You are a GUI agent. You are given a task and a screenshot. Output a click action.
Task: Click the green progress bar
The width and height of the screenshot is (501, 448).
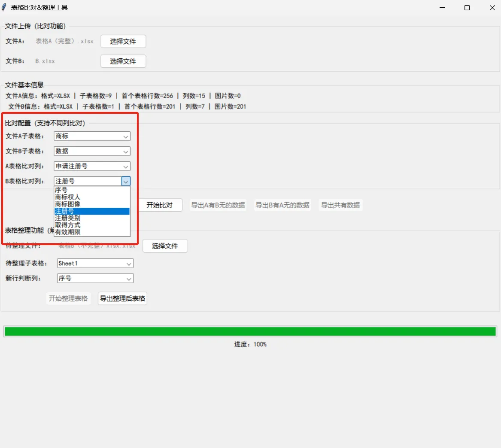point(250,331)
